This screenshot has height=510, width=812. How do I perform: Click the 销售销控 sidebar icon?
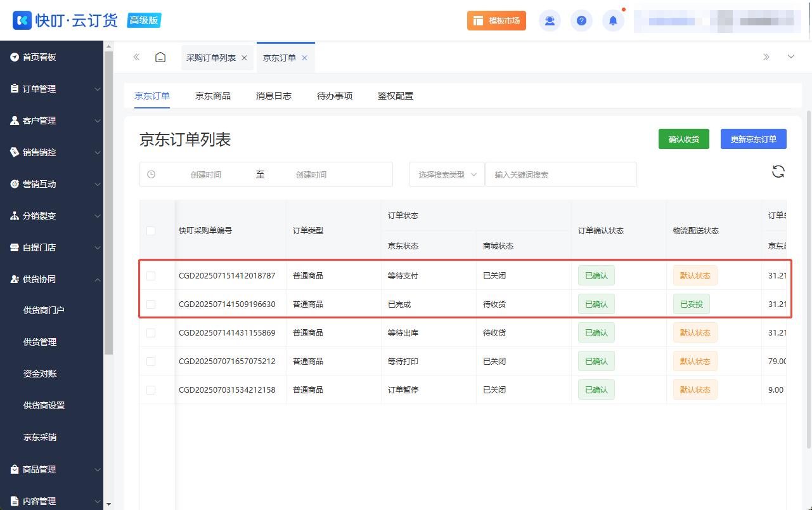(14, 152)
